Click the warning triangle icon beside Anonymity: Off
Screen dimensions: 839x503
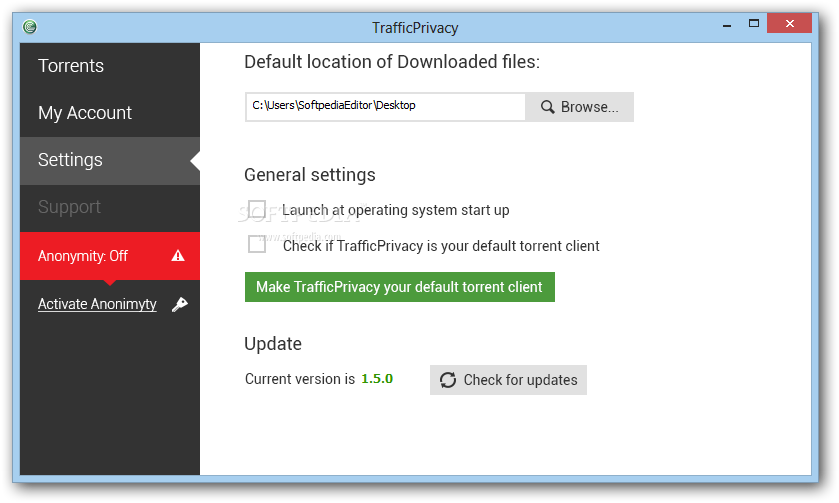[x=178, y=256]
